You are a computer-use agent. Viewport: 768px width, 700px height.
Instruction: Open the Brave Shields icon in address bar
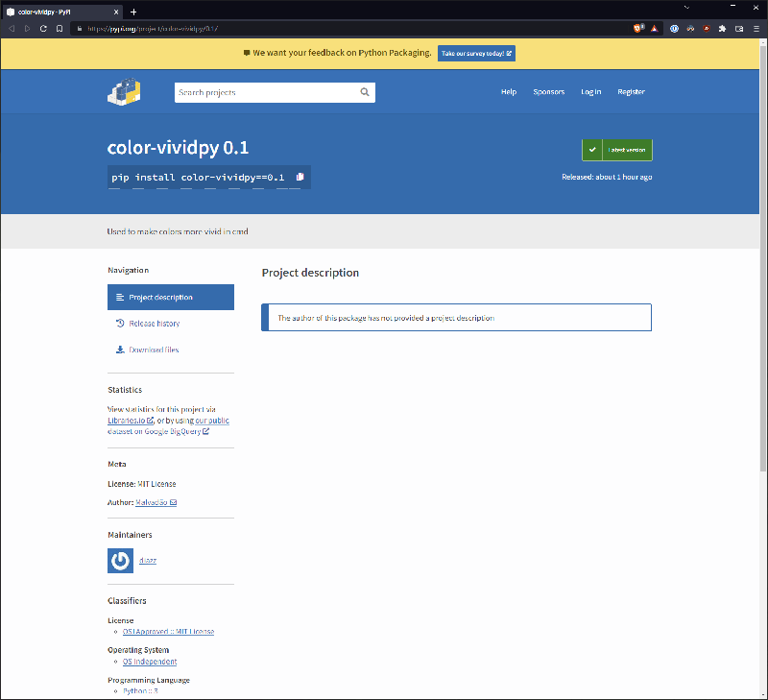638,29
